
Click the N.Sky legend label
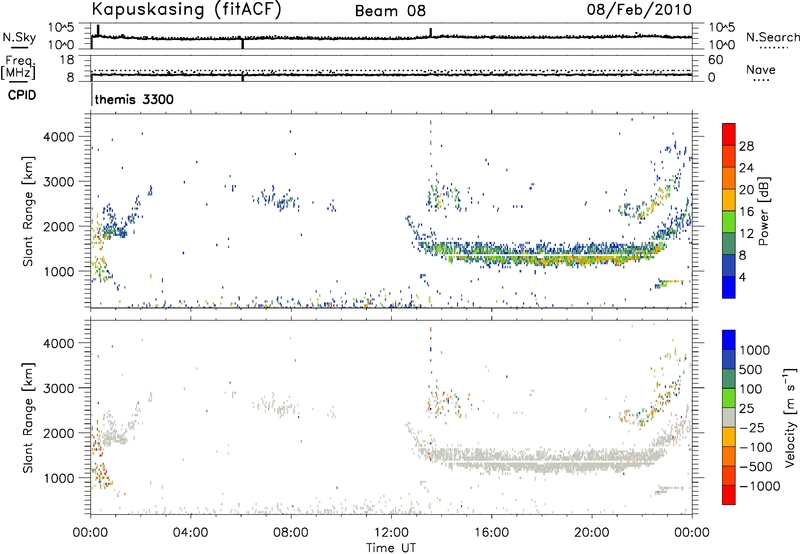click(19, 37)
